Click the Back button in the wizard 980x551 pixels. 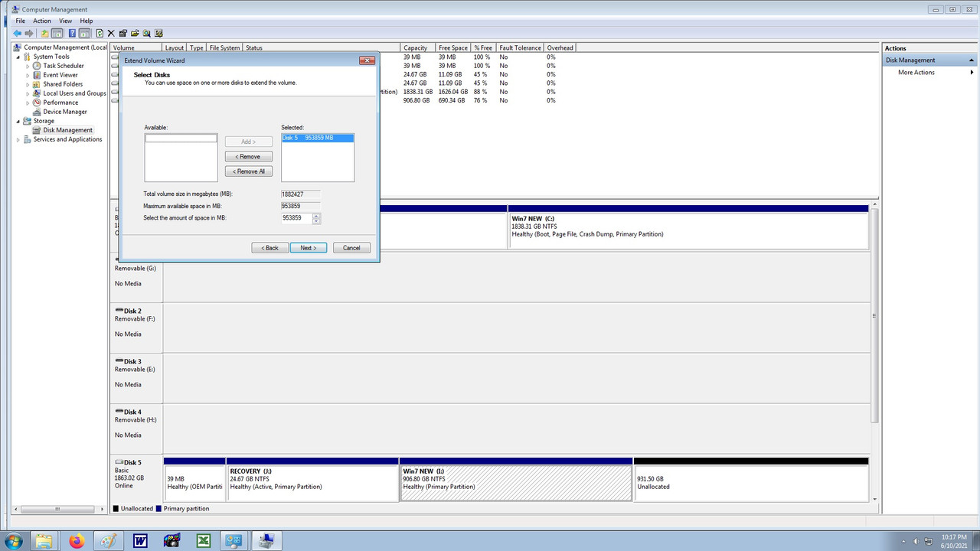[x=270, y=248]
